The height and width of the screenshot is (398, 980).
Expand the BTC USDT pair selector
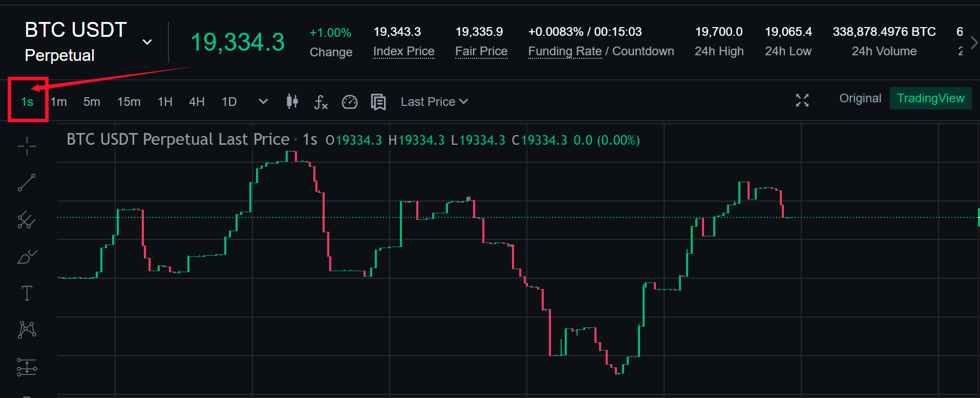[147, 42]
